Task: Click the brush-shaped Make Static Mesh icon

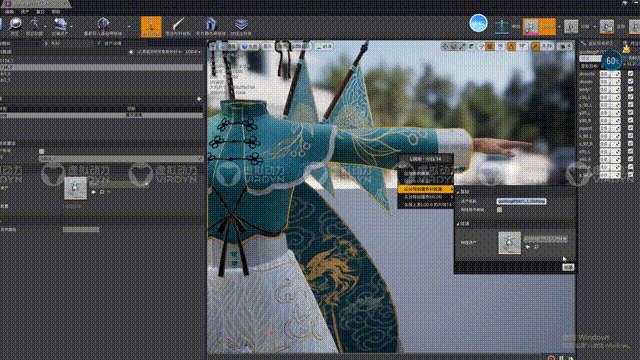Action: tap(178, 25)
